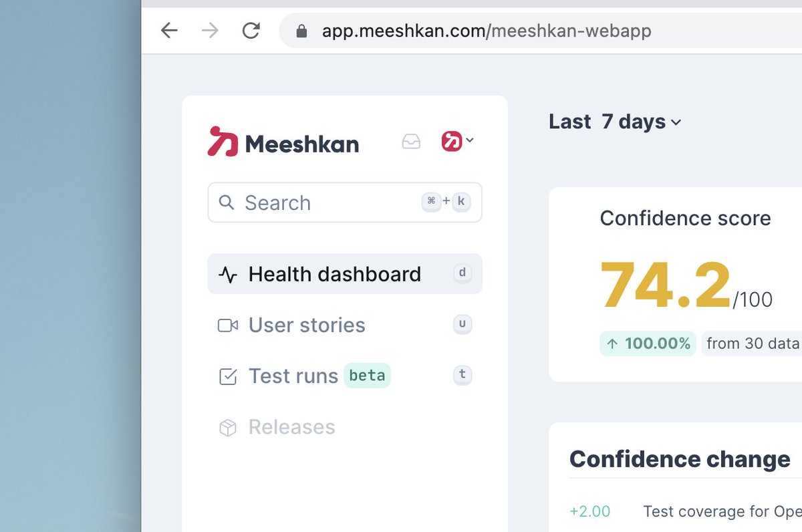
Task: Click the padlock icon in the address bar
Action: [301, 31]
